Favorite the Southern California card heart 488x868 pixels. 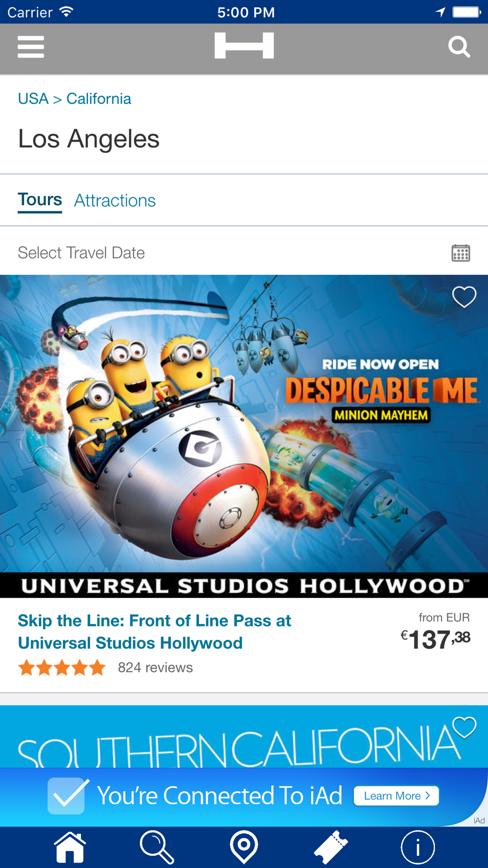coord(464,728)
